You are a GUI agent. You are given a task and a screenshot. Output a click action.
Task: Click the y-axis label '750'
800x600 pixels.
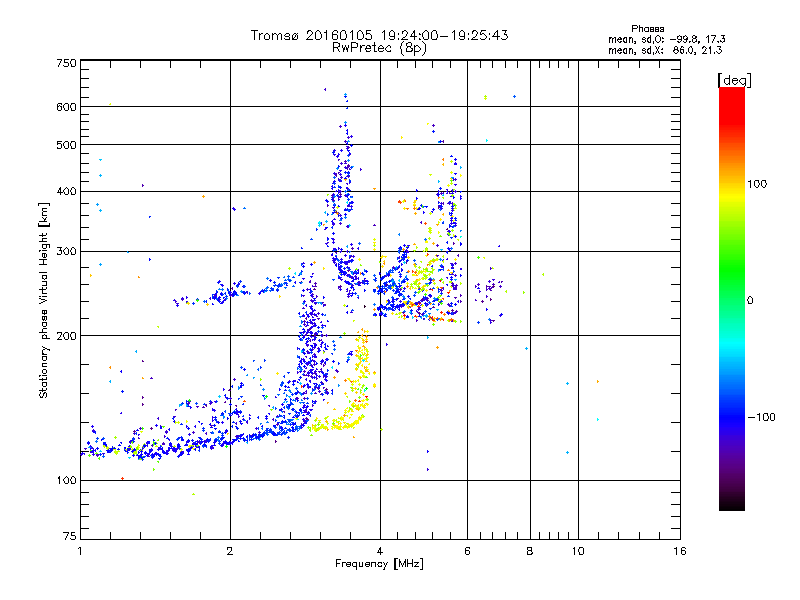(x=66, y=63)
